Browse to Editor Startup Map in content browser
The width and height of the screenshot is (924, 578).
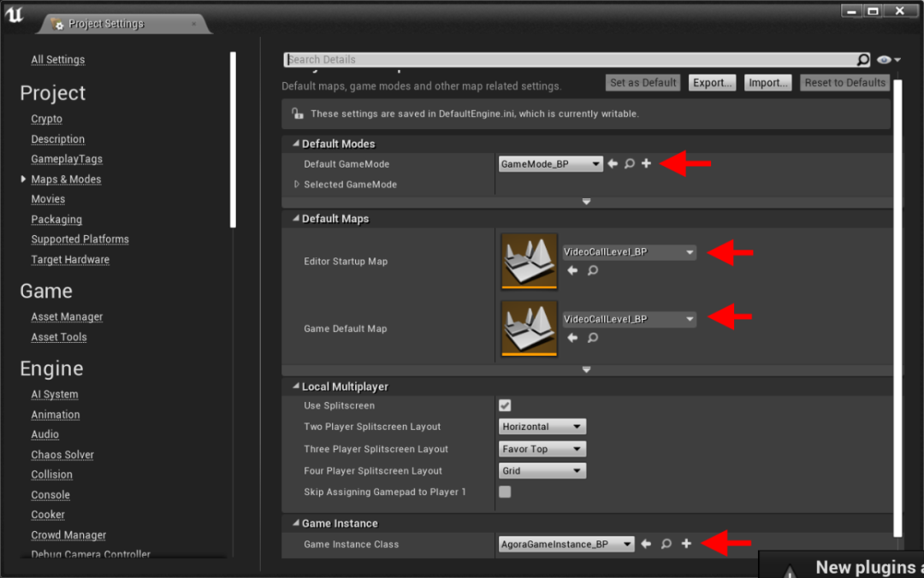(593, 270)
